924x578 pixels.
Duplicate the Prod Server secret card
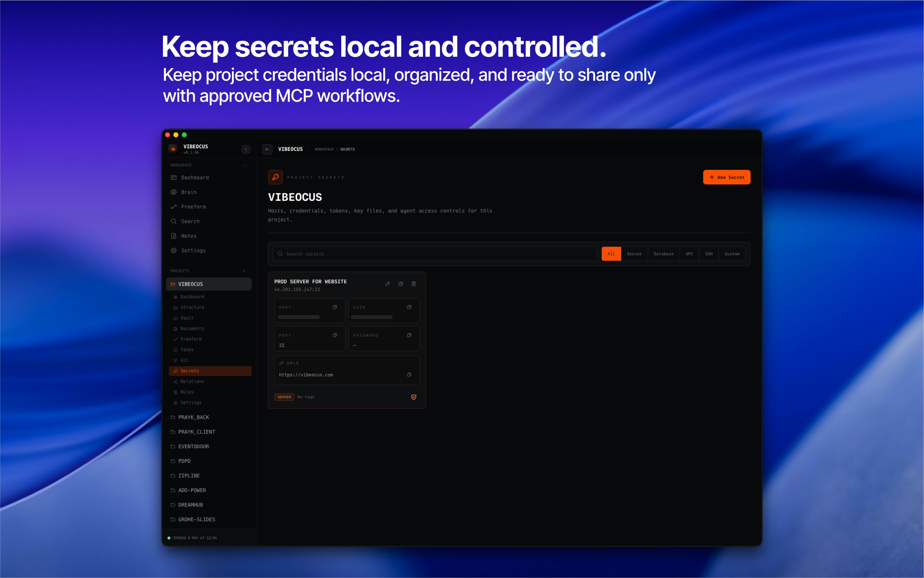401,284
